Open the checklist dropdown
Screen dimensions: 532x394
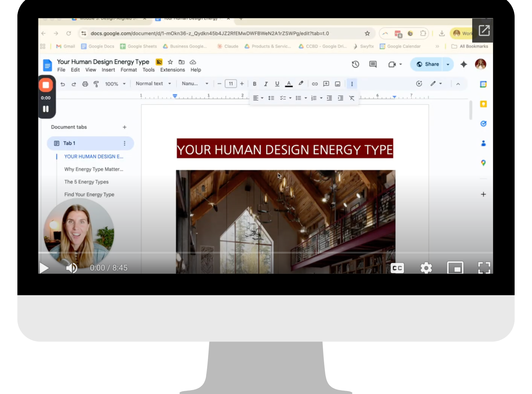285,98
